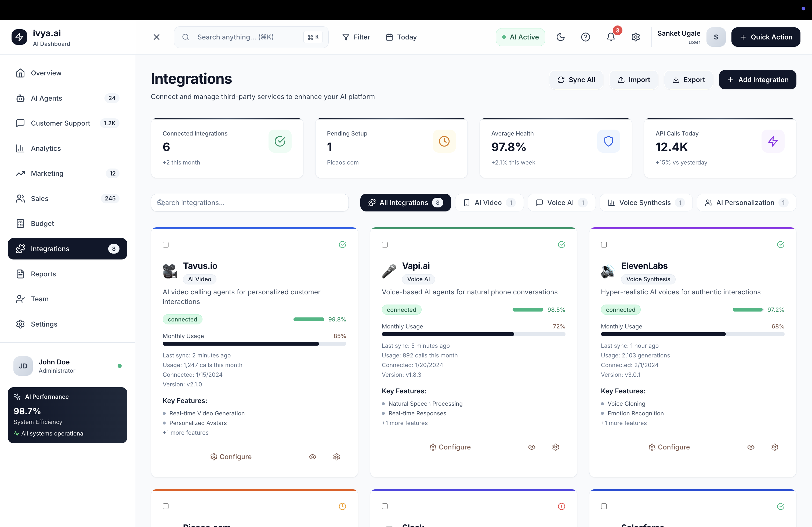This screenshot has height=527, width=812.
Task: Toggle dark mode moon icon
Action: [560, 37]
